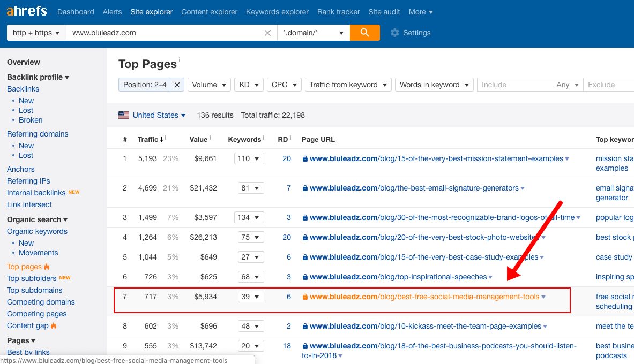Switch to Site explorer
The width and height of the screenshot is (634, 364).
point(151,12)
